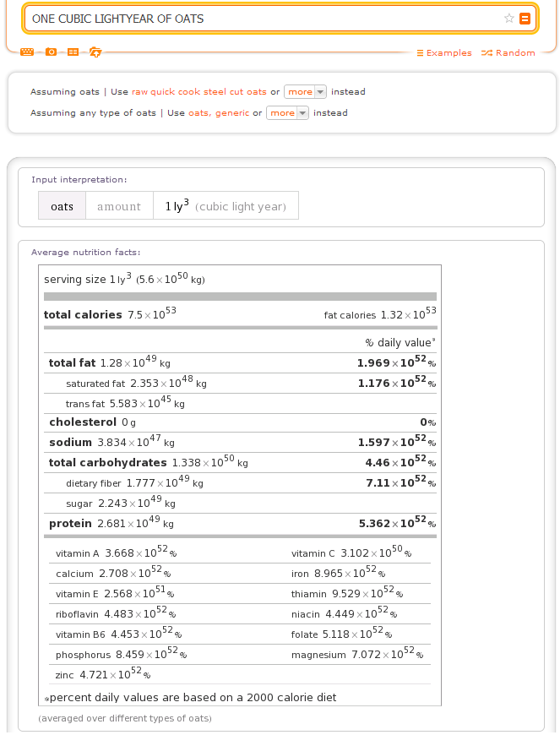Open the data input table icon
The image size is (560, 735).
coord(73,52)
